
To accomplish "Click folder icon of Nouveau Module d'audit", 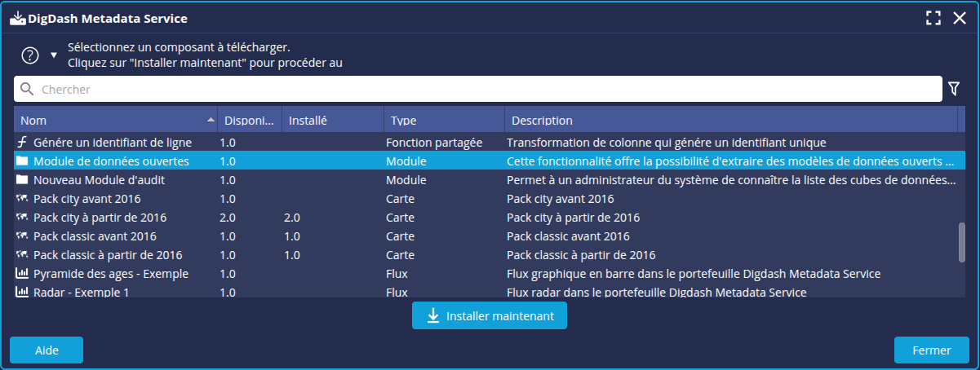I will click(22, 180).
